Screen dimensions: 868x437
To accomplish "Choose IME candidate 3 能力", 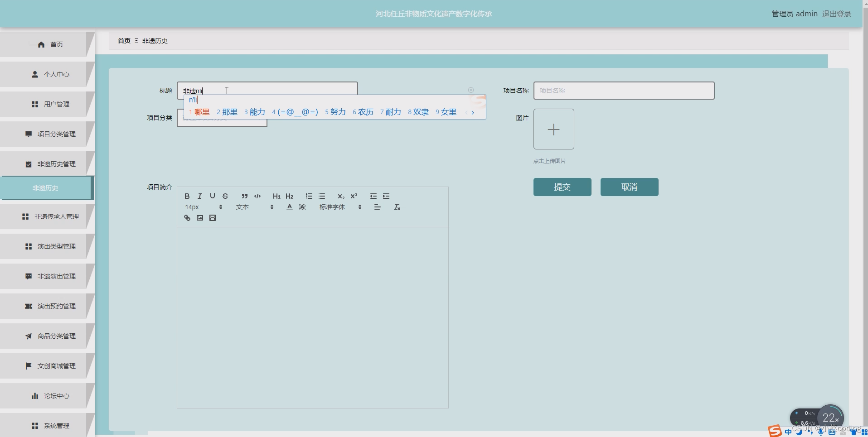I will point(255,112).
